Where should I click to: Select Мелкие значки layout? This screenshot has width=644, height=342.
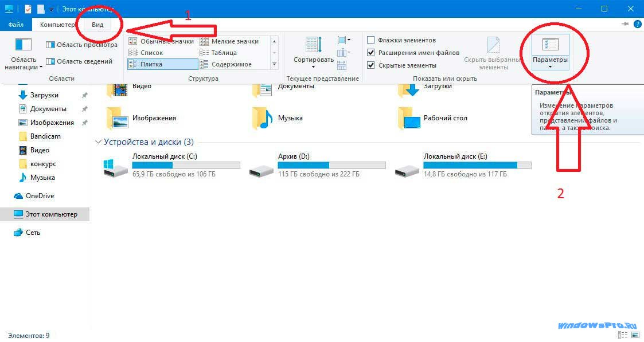tap(229, 41)
